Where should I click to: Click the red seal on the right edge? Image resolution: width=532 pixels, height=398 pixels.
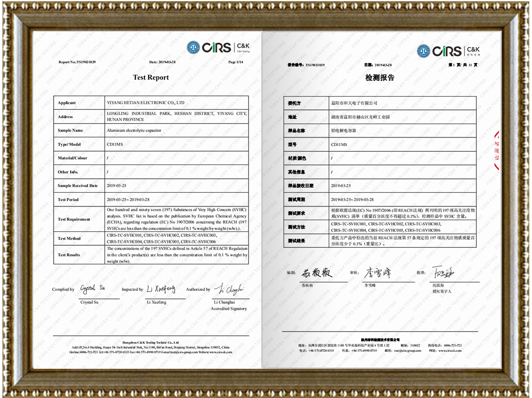click(x=497, y=150)
